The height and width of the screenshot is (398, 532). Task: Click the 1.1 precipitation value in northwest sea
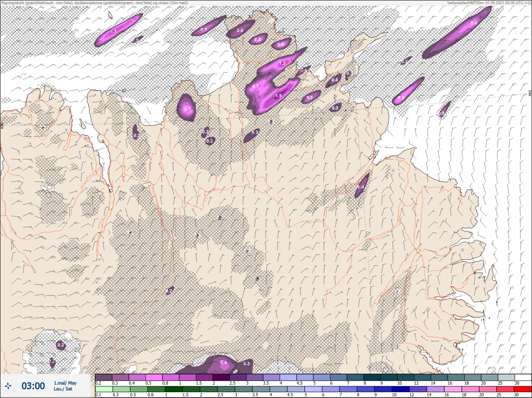click(x=114, y=32)
